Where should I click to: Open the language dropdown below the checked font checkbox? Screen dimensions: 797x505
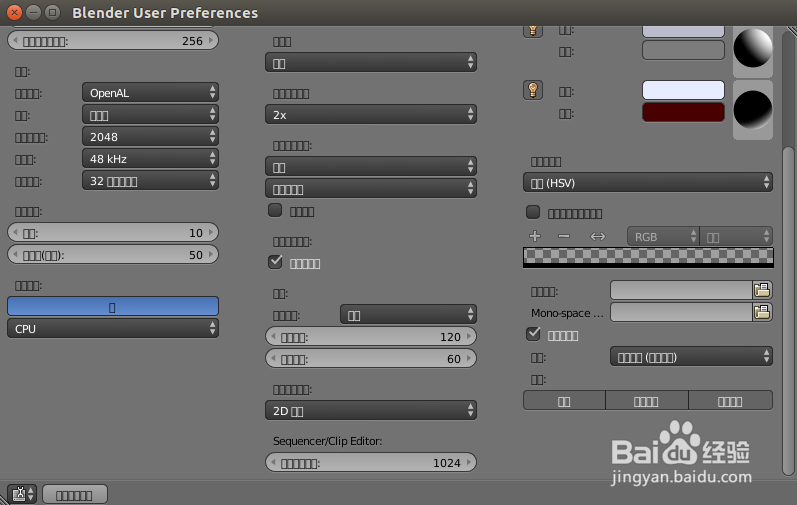pyautogui.click(x=691, y=357)
